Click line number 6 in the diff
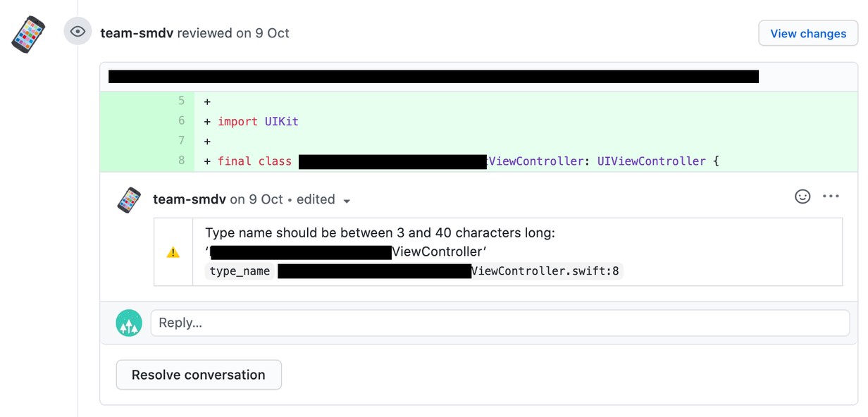 [x=181, y=121]
